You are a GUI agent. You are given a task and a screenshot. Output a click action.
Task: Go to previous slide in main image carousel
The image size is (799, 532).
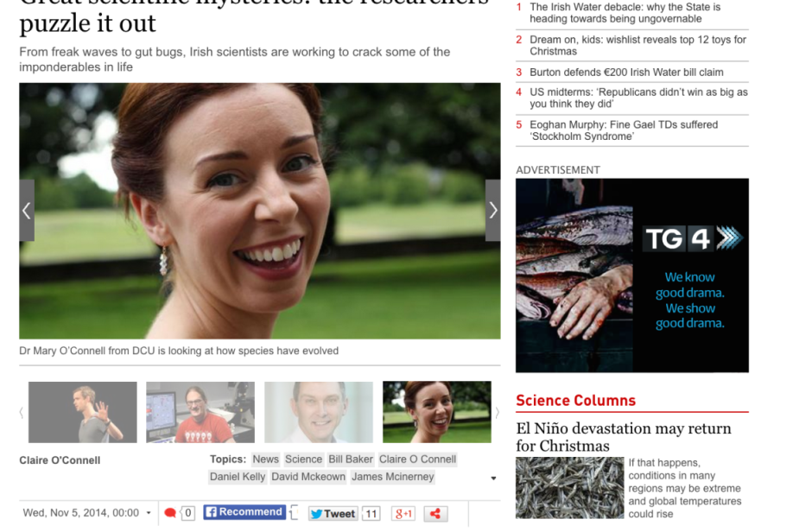[27, 210]
